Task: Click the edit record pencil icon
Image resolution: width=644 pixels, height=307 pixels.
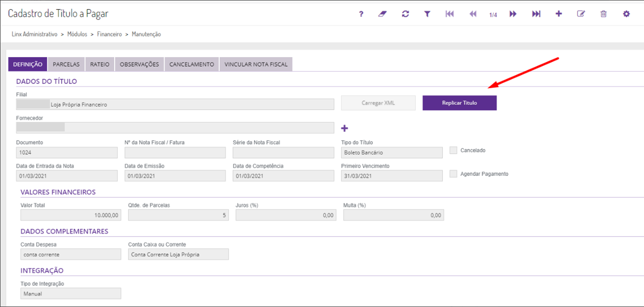Action: 581,14
